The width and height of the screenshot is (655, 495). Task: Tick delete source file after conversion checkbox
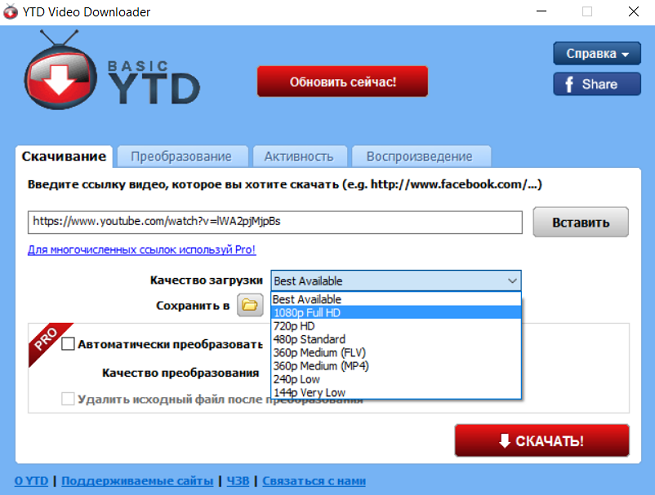(68, 399)
